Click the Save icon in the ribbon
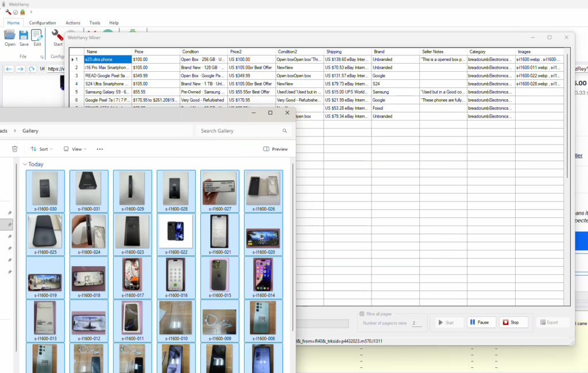 [x=24, y=36]
